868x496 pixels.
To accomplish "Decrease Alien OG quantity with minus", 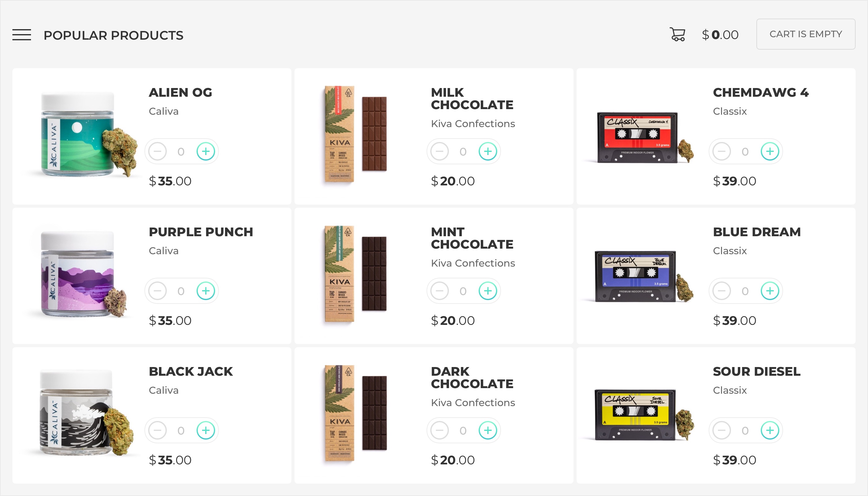I will pos(157,151).
